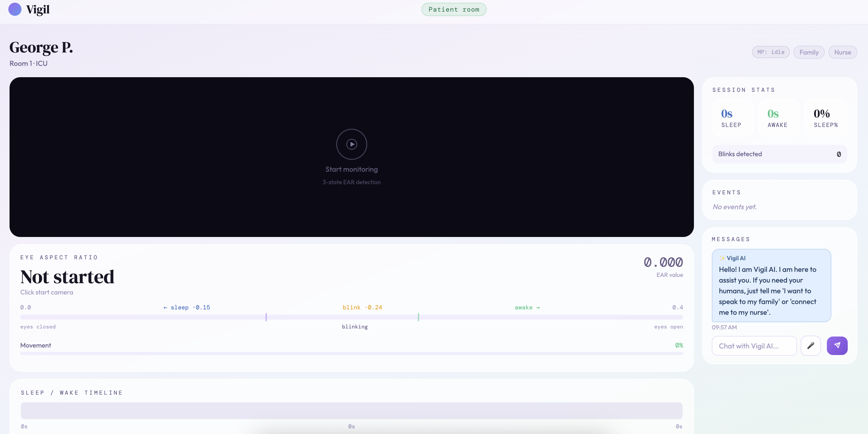The height and width of the screenshot is (434, 868).
Task: Click the 0s Sleep stat card
Action: (733, 118)
